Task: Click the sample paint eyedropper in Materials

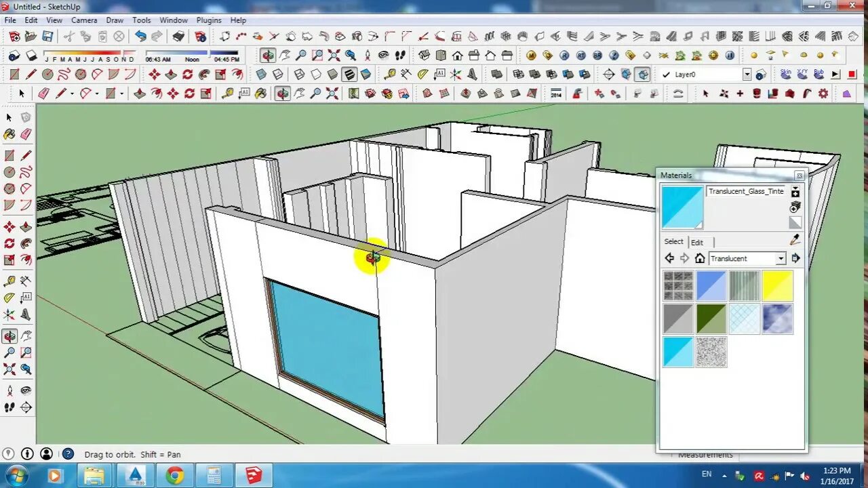Action: pos(793,239)
